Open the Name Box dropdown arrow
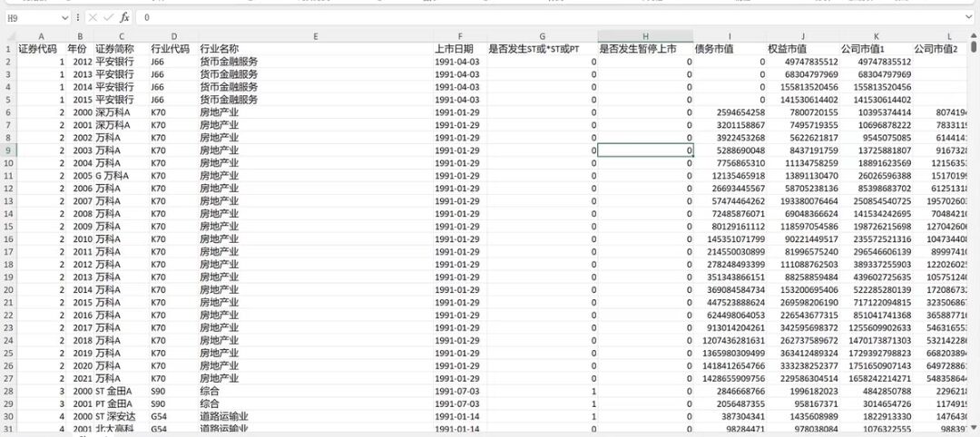Screen dimensions: 980x437 pos(65,17)
